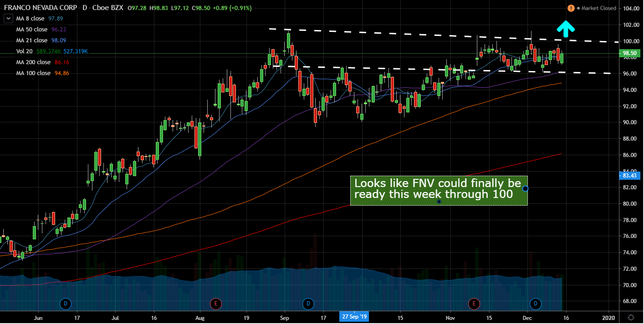
Task: Open the dividend marker in September
Action: click(308, 304)
